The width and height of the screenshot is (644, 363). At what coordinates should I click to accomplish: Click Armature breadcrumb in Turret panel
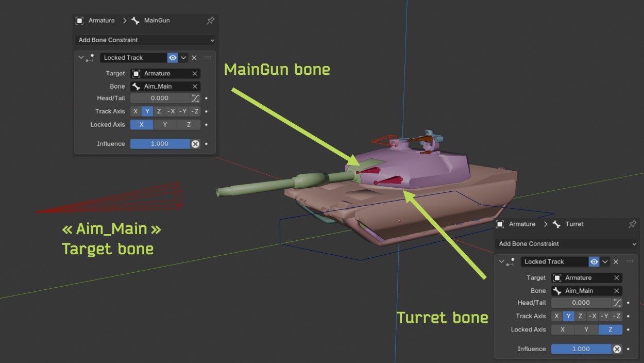pyautogui.click(x=522, y=224)
